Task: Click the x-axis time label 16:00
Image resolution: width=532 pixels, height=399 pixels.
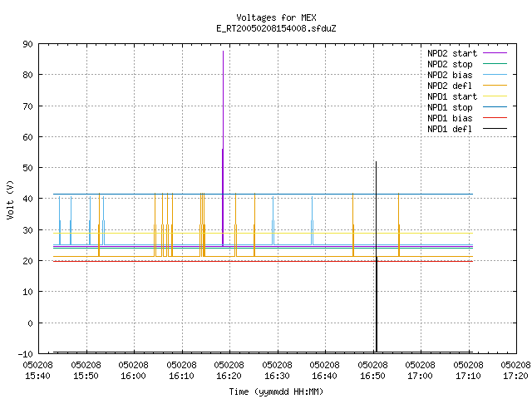Action: 133,376
